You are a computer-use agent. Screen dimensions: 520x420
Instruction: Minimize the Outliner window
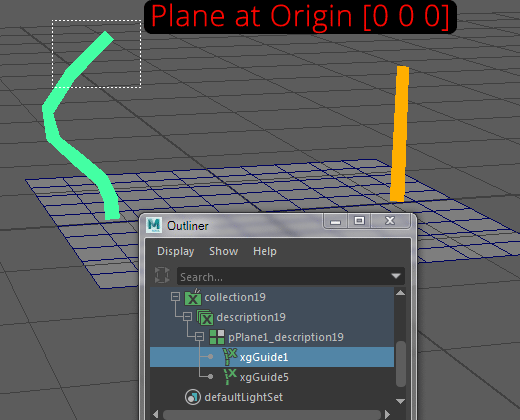336,221
